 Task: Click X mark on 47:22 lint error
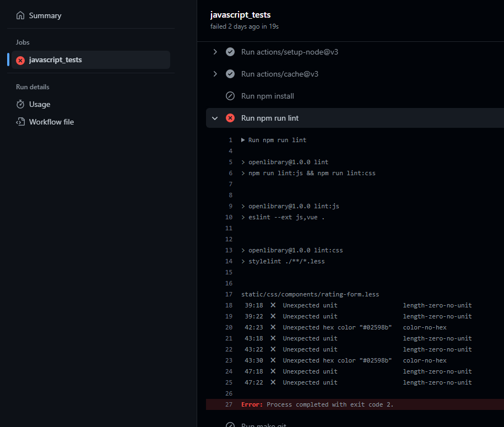(273, 382)
